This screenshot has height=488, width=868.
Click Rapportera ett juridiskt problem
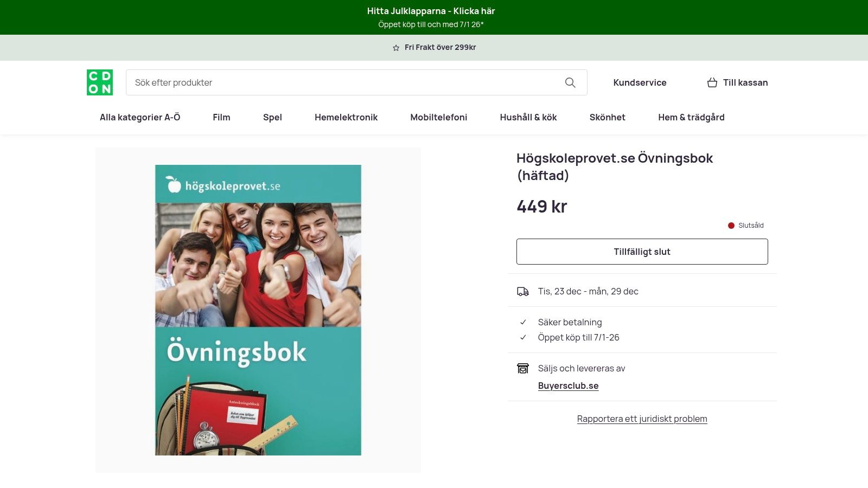pos(642,419)
